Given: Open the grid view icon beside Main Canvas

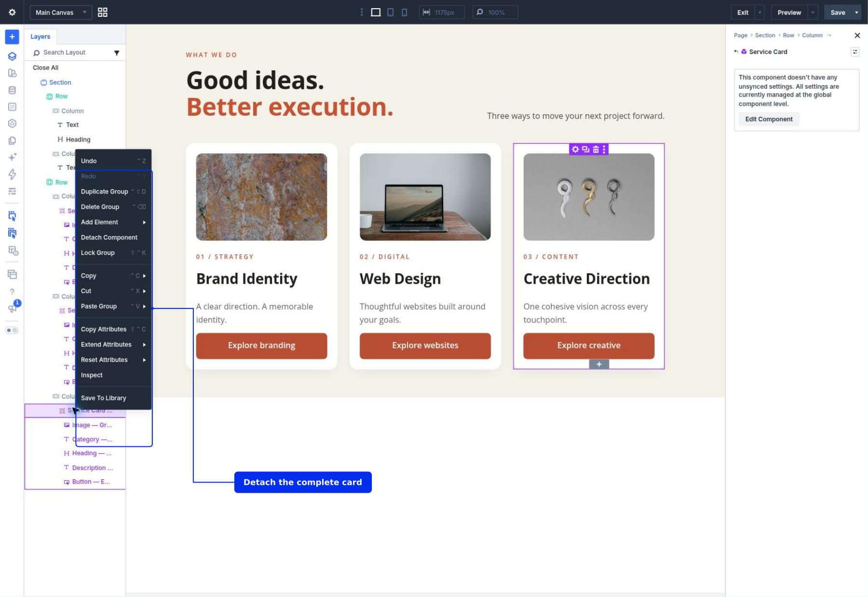Looking at the screenshot, I should (103, 12).
